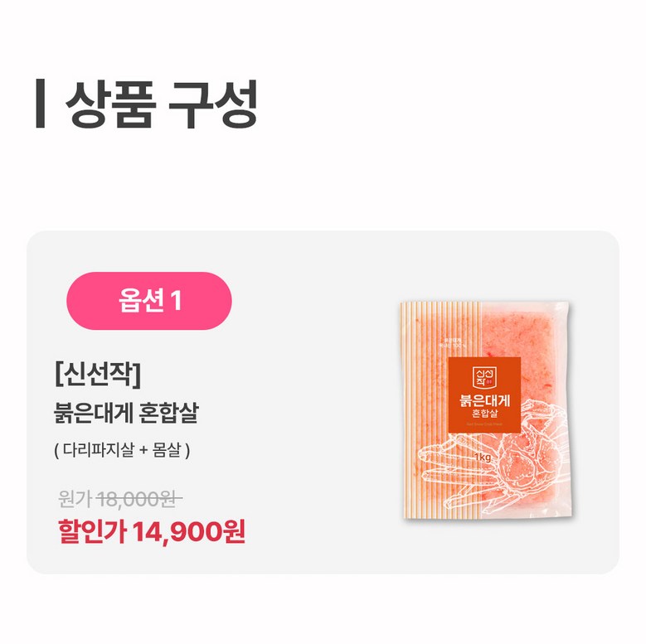Click the red 할인가 14,900원 price
Screen dimensions: 646x644
tap(152, 531)
